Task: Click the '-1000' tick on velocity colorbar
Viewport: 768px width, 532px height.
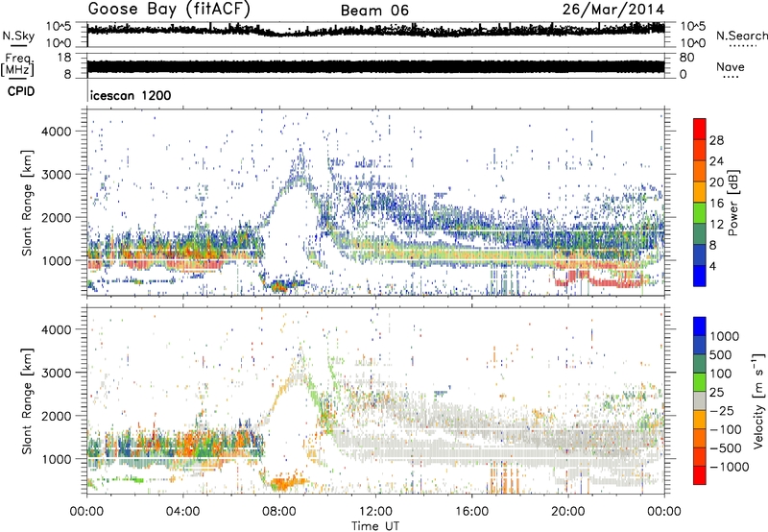Action: 729,467
